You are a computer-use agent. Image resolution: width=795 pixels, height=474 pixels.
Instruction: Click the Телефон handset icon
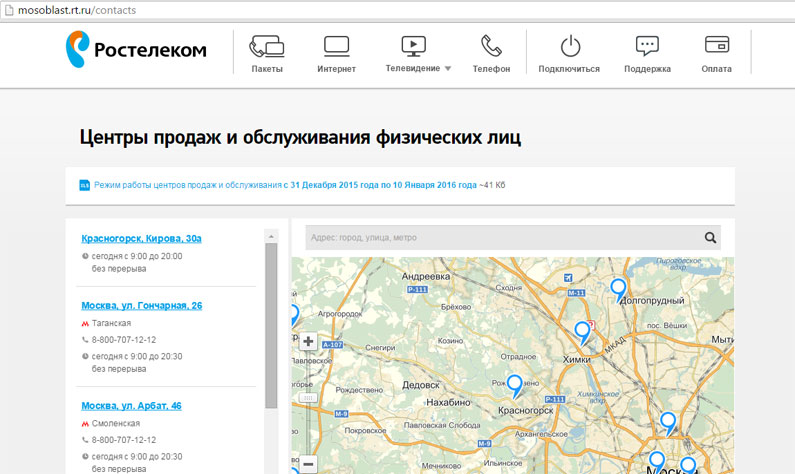tap(491, 46)
